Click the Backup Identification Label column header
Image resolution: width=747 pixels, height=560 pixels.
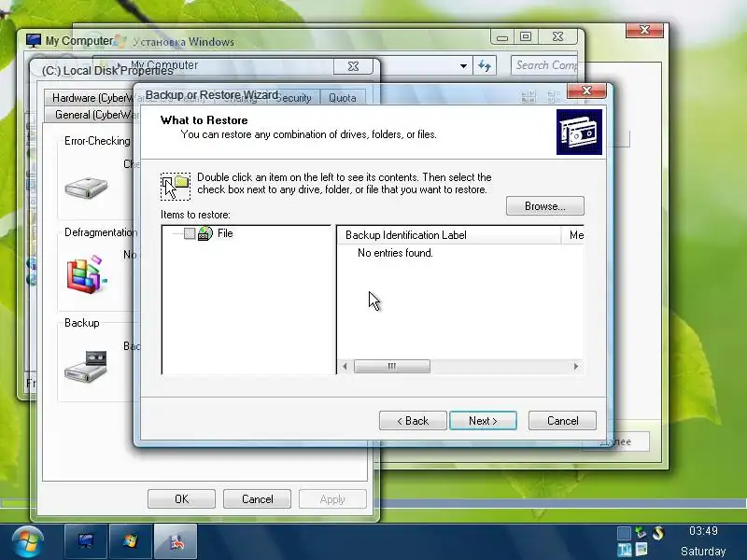(x=449, y=235)
